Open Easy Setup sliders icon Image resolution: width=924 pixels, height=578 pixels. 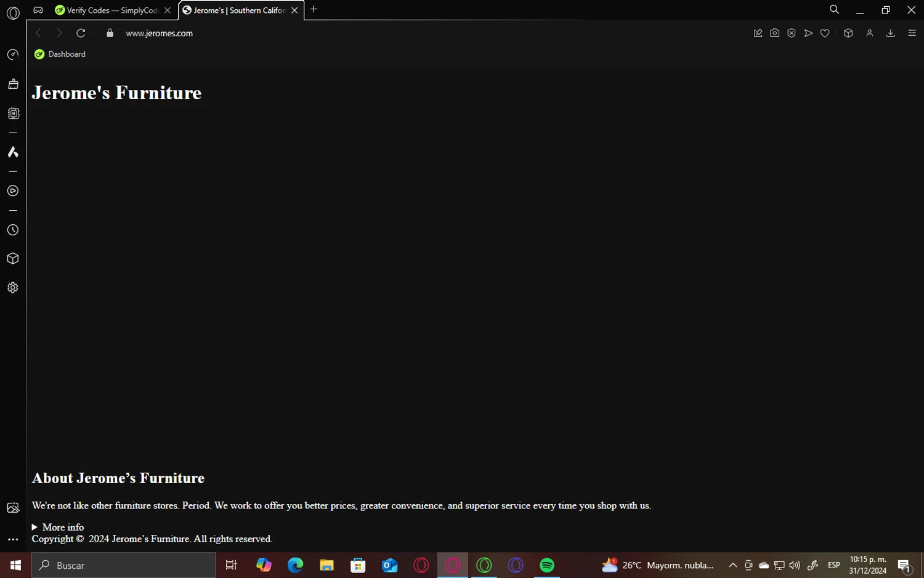pyautogui.click(x=912, y=33)
